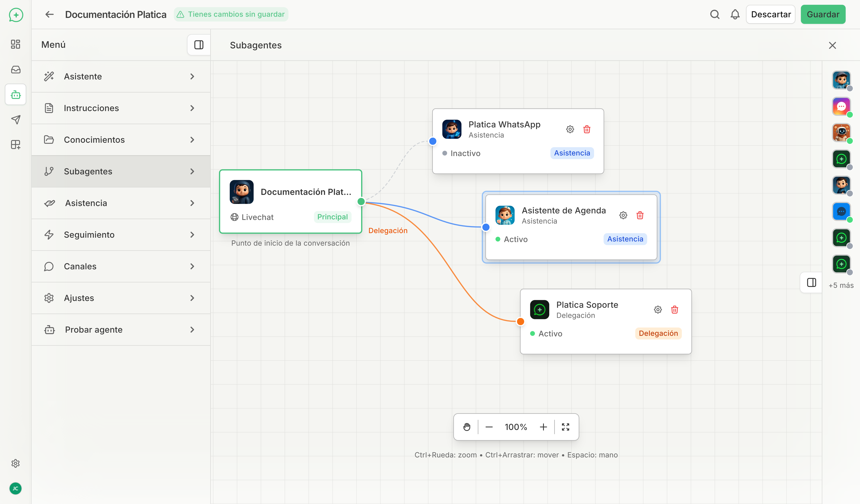Open settings gear for Asistente de Agenda

point(623,215)
